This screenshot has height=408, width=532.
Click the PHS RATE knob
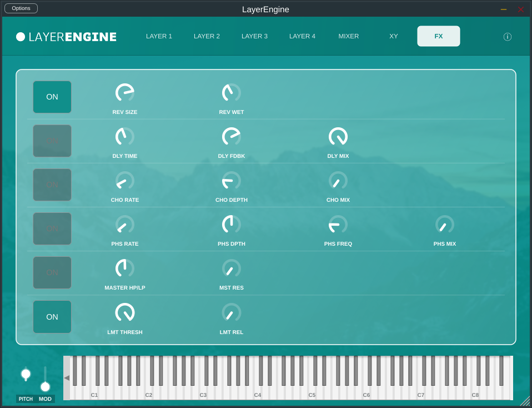[125, 224]
